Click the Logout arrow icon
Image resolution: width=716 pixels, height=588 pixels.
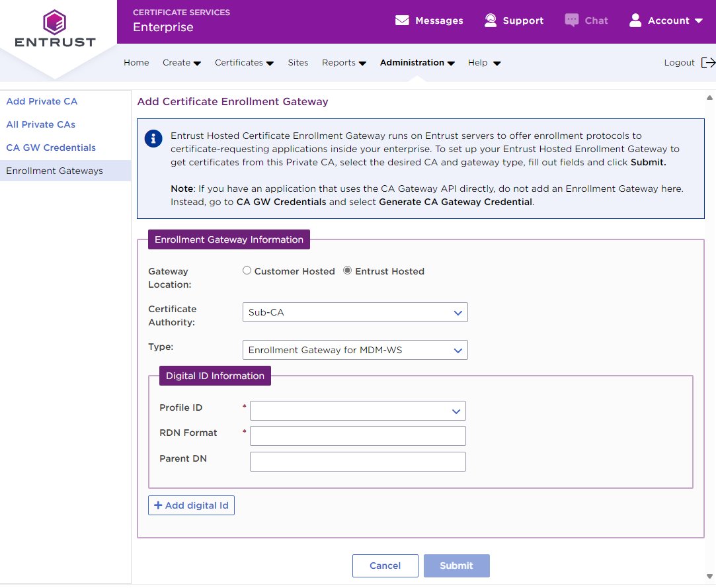coord(708,63)
